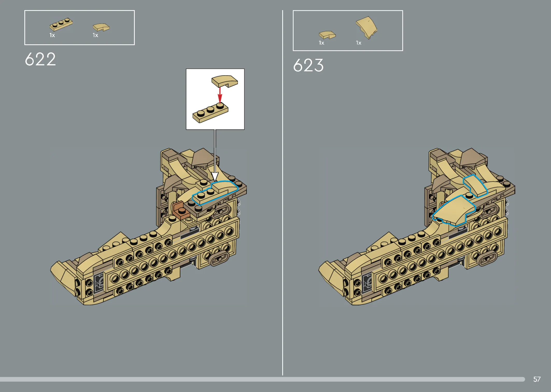
Task: Click the red downward arrow in the callout
Action: pyautogui.click(x=220, y=95)
